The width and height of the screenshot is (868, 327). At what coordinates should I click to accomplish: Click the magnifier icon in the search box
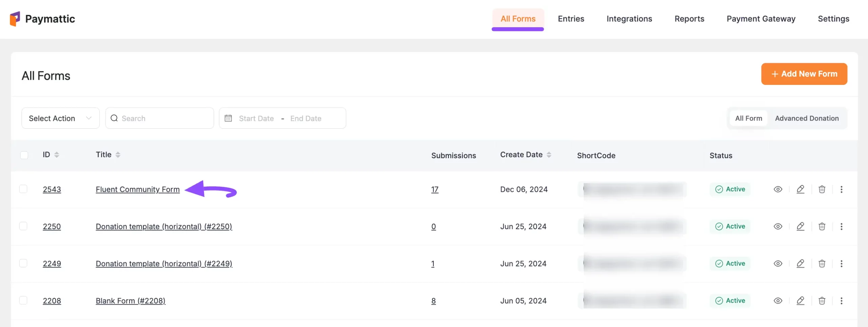pos(114,118)
